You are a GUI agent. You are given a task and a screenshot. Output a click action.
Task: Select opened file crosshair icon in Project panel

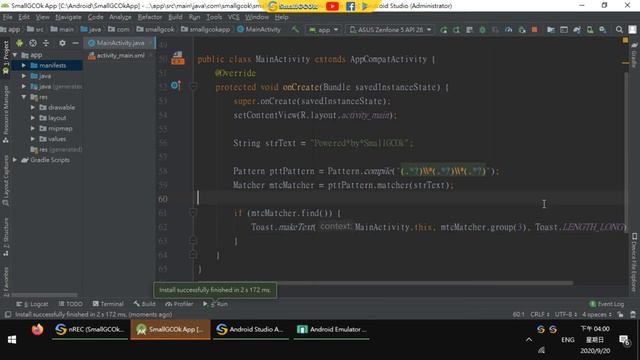[33, 43]
